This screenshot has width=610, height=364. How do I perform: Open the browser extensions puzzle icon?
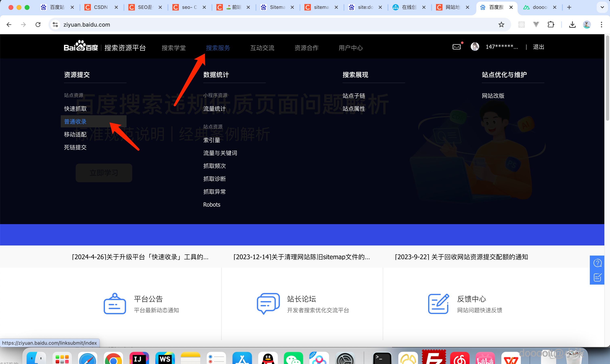point(551,25)
